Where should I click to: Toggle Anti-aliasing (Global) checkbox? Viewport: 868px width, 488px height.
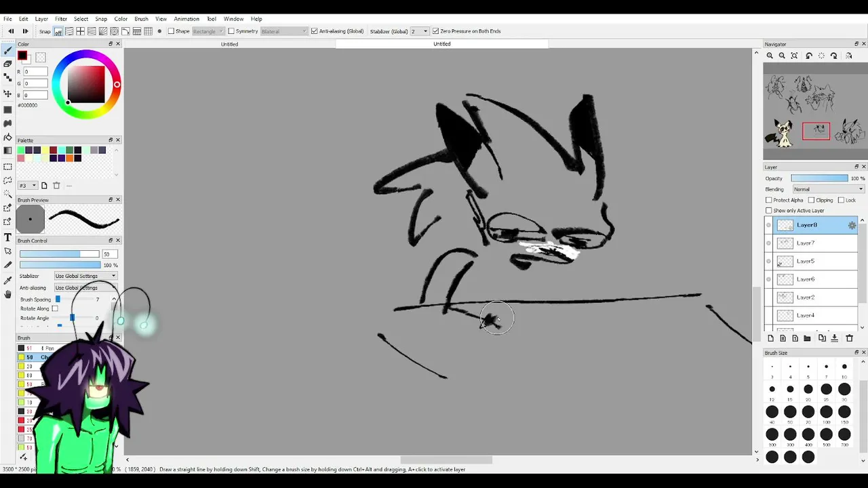click(x=314, y=31)
